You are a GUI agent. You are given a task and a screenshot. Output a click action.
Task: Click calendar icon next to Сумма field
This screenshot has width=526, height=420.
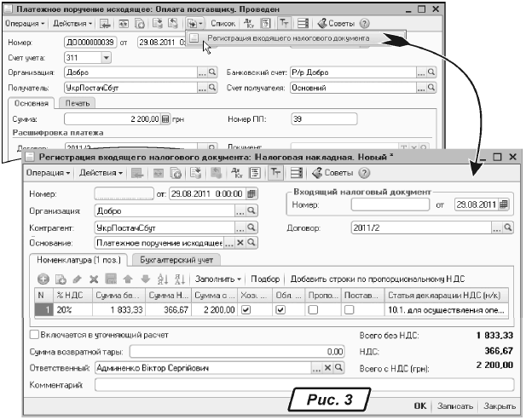click(x=165, y=119)
